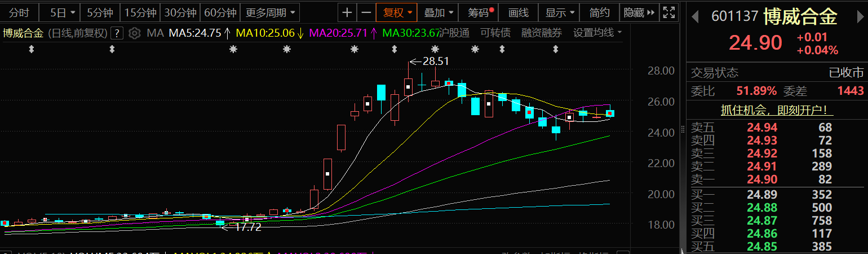Switch to 分时 intraday tab
Screen dimensions: 868x254
(x=19, y=12)
